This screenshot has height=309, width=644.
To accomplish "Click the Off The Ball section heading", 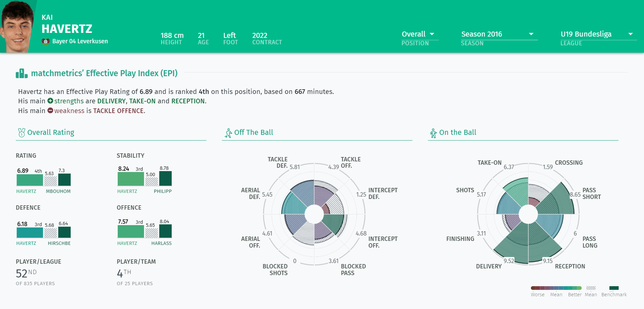I will 254,133.
